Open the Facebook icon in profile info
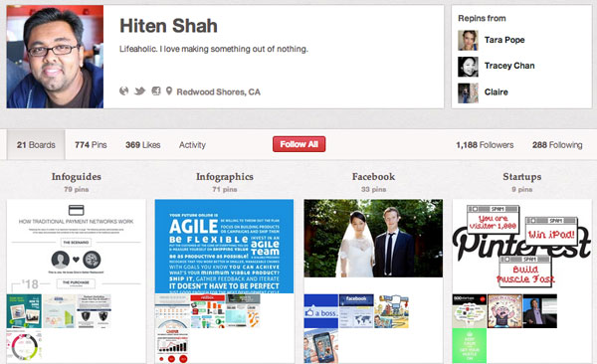The width and height of the screenshot is (597, 364). click(156, 91)
